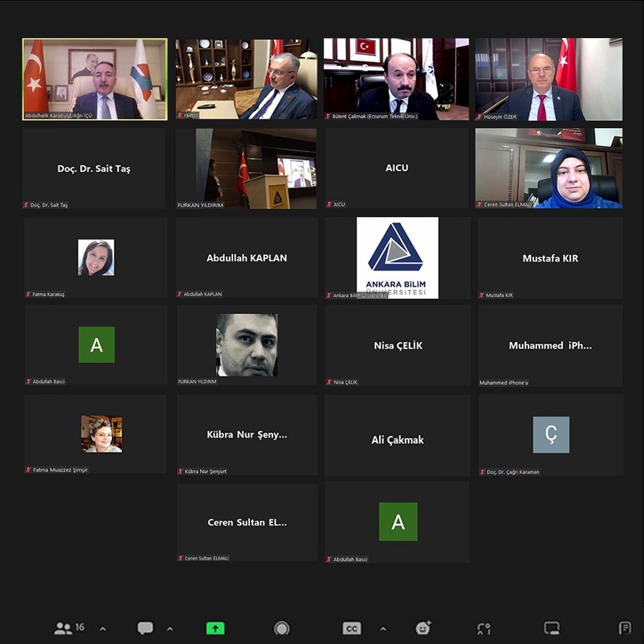Toggle closed captions with CC button
This screenshot has width=644, height=644.
click(x=352, y=628)
